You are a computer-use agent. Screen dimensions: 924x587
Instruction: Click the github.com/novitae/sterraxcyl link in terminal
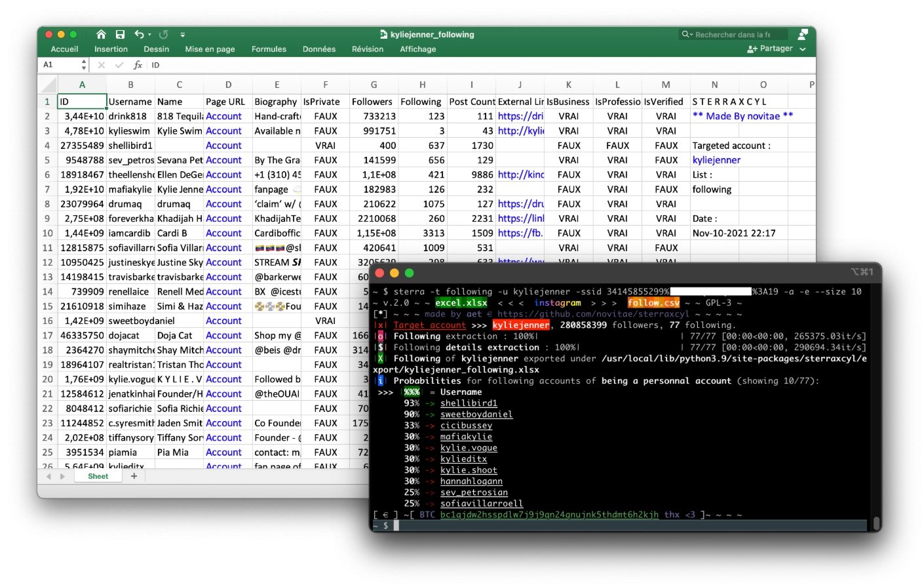click(x=593, y=314)
